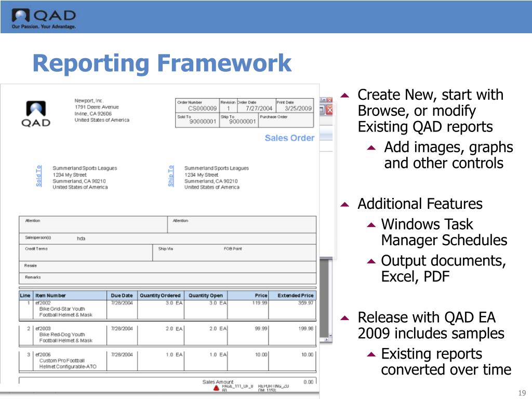Click extended price 359.97
Image resolution: width=532 pixels, height=399 pixels.
305,303
